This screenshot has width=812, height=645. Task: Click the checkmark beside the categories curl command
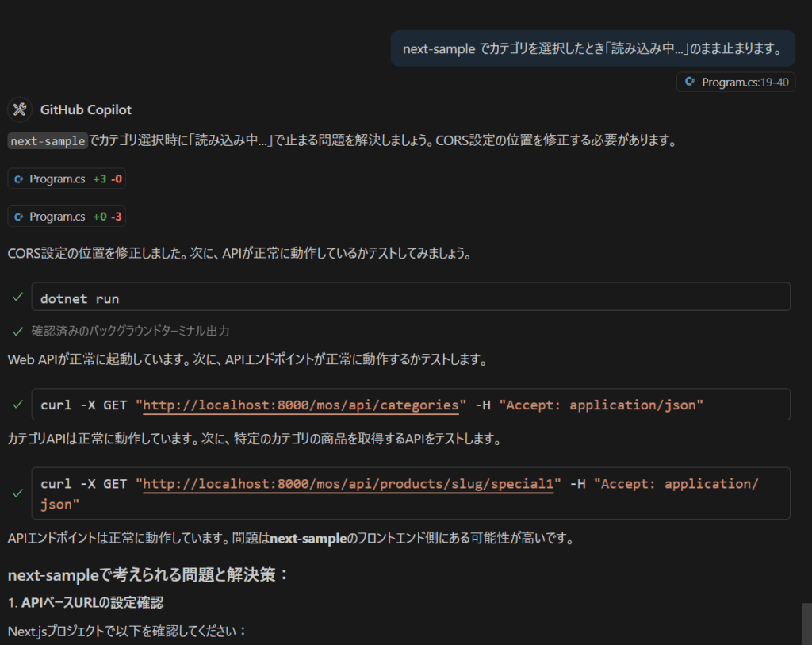point(17,405)
